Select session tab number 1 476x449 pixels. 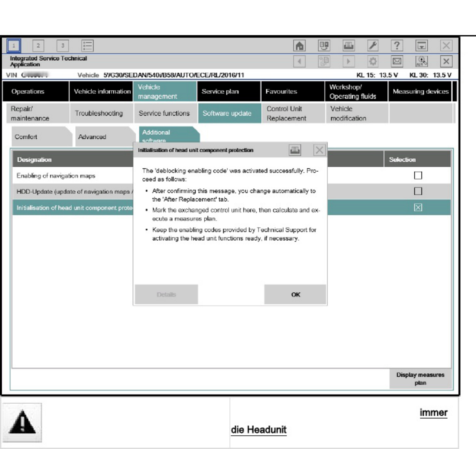pyautogui.click(x=14, y=46)
